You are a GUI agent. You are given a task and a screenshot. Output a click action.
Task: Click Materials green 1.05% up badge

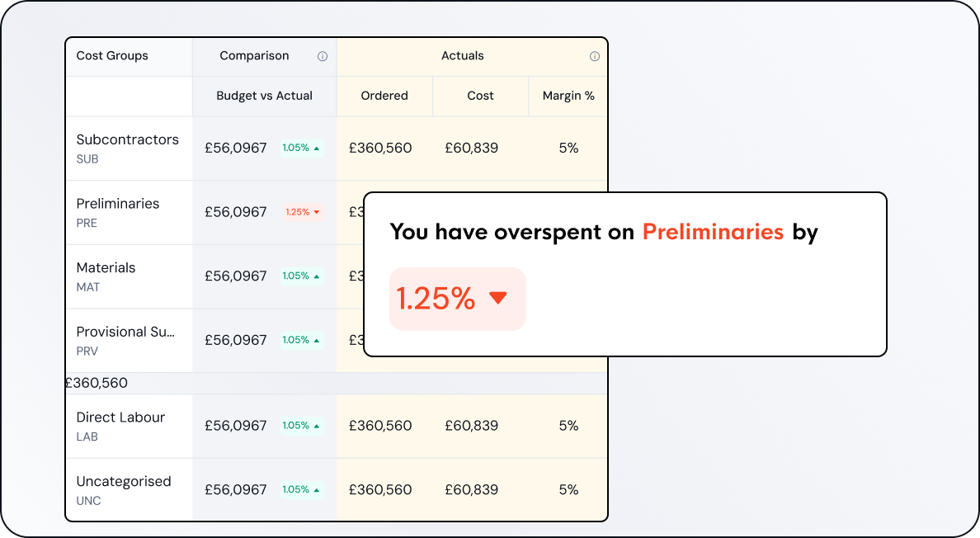[301, 276]
